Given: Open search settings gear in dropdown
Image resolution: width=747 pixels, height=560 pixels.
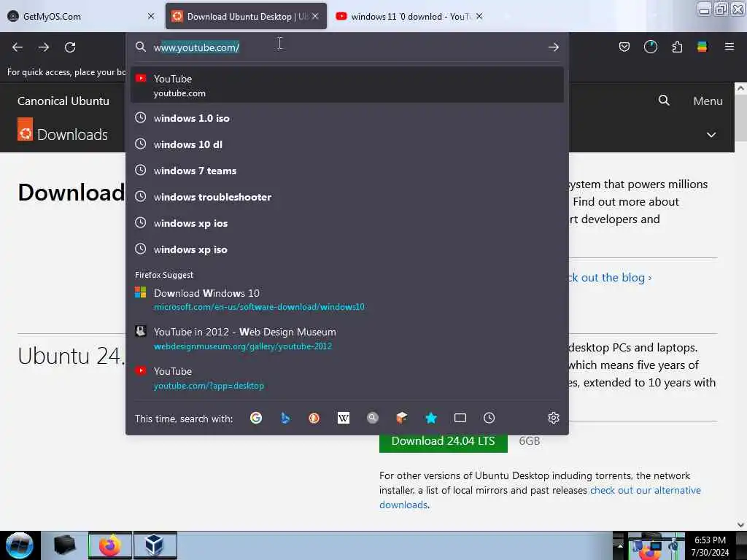Looking at the screenshot, I should tap(553, 418).
